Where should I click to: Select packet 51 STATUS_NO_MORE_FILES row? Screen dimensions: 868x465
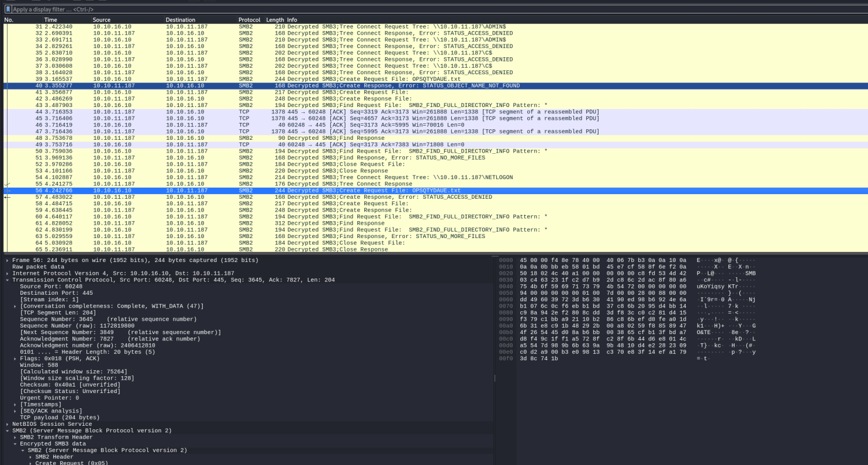tap(435, 157)
